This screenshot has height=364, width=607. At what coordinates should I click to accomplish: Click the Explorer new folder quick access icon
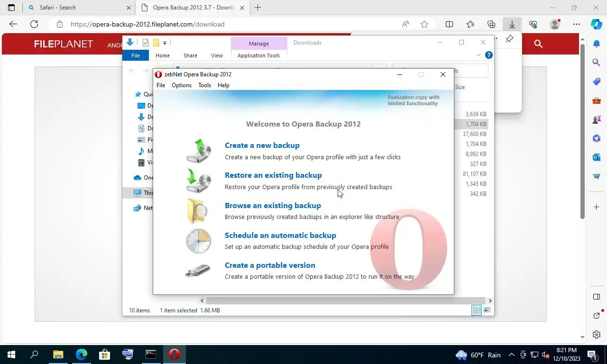point(156,43)
